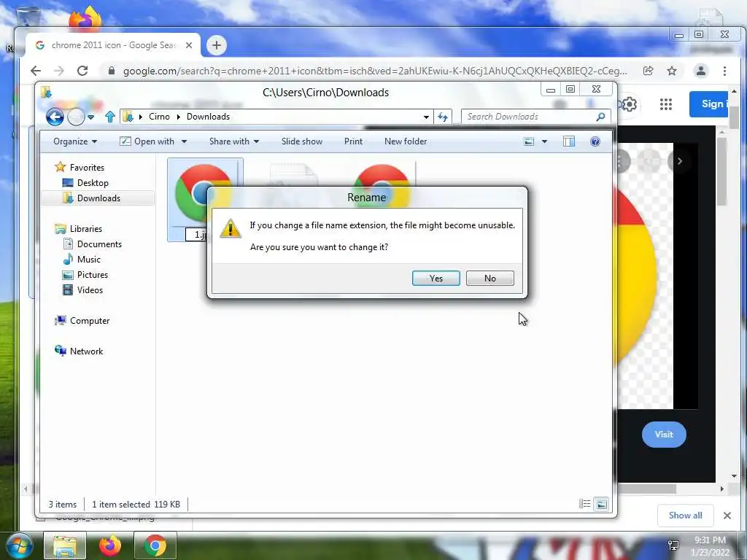747x560 pixels.
Task: Click the search magnifier icon in Explorer
Action: [601, 117]
